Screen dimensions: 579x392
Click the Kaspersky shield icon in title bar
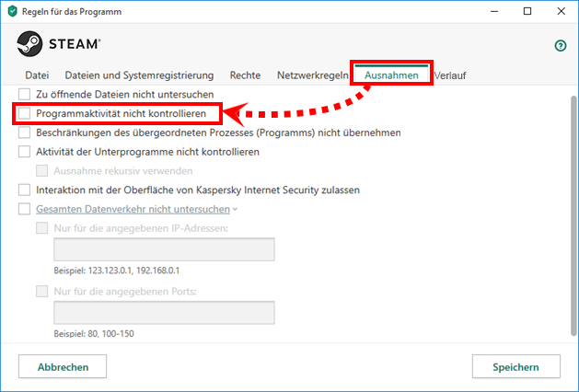pyautogui.click(x=13, y=11)
